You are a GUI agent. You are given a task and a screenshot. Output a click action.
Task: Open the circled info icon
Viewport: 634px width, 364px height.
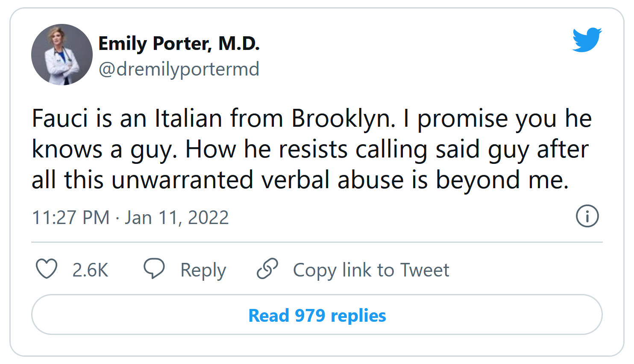pos(587,216)
